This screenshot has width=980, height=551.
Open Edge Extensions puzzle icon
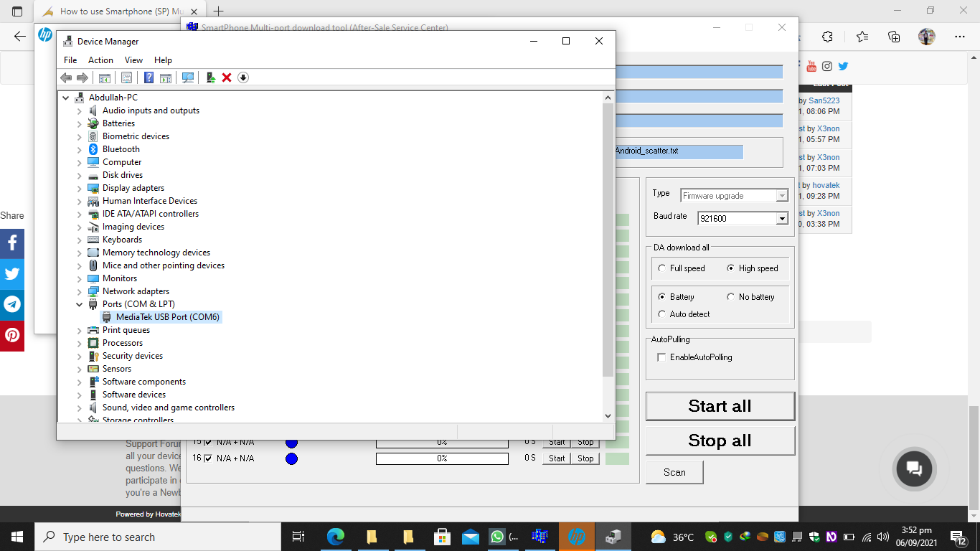click(x=827, y=37)
